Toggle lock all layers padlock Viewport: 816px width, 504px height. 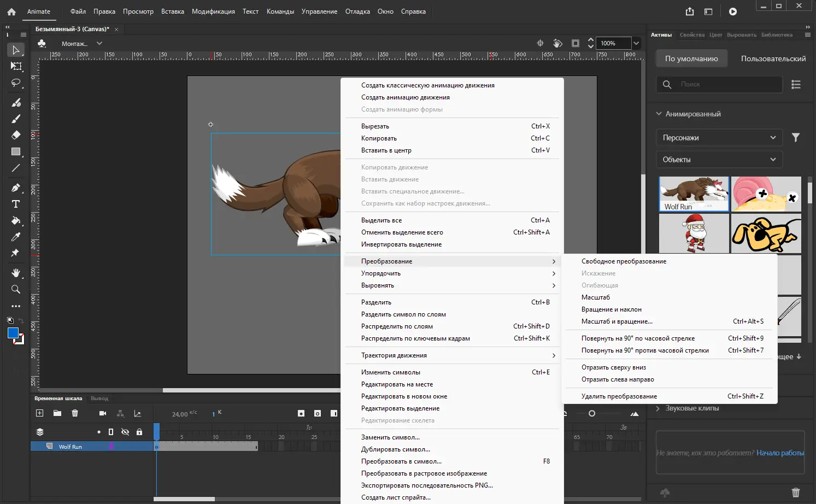139,432
